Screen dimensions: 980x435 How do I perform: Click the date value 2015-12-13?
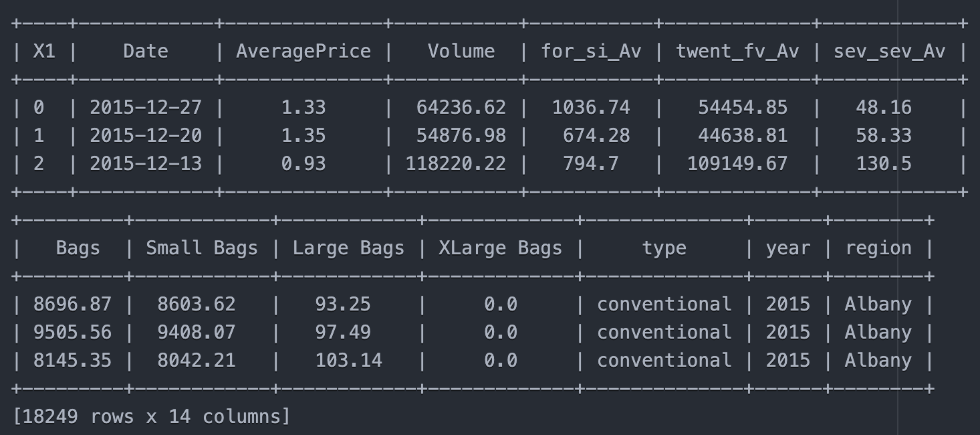point(146,164)
